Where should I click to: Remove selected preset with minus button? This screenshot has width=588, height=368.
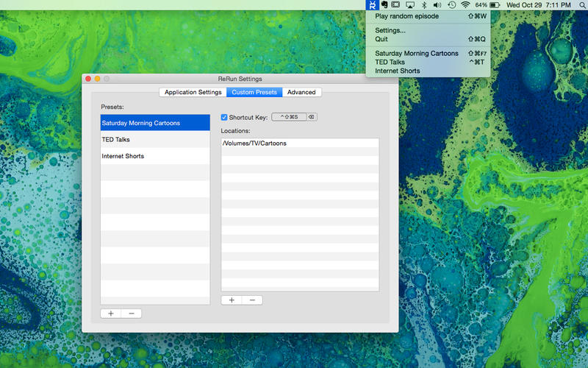(132, 314)
